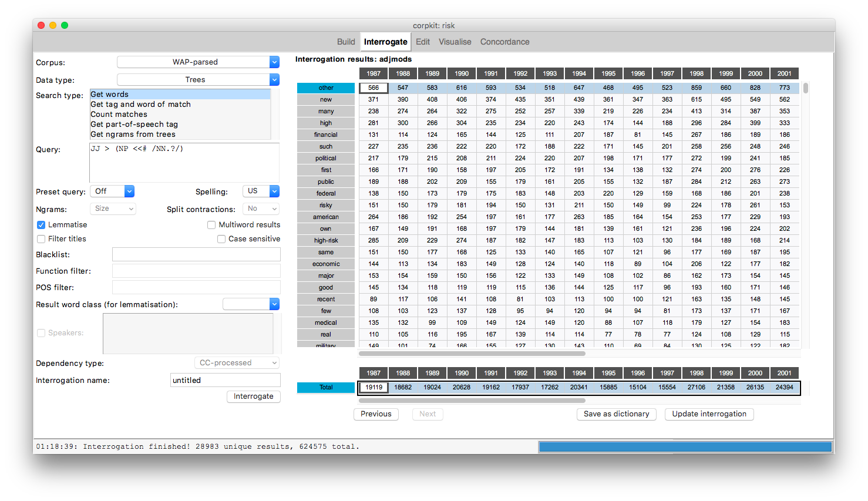The width and height of the screenshot is (868, 501).
Task: Select the 'medical' row label
Action: tap(326, 323)
